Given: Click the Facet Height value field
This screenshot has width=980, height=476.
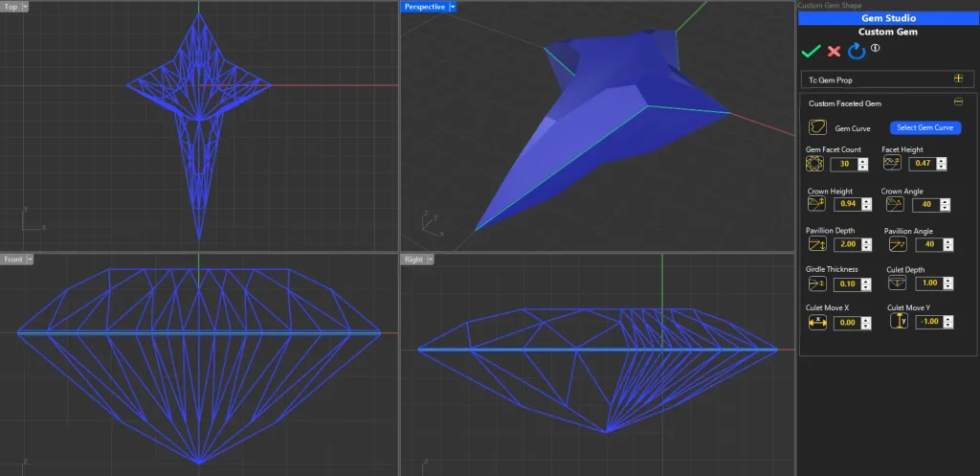Looking at the screenshot, I should (x=923, y=164).
